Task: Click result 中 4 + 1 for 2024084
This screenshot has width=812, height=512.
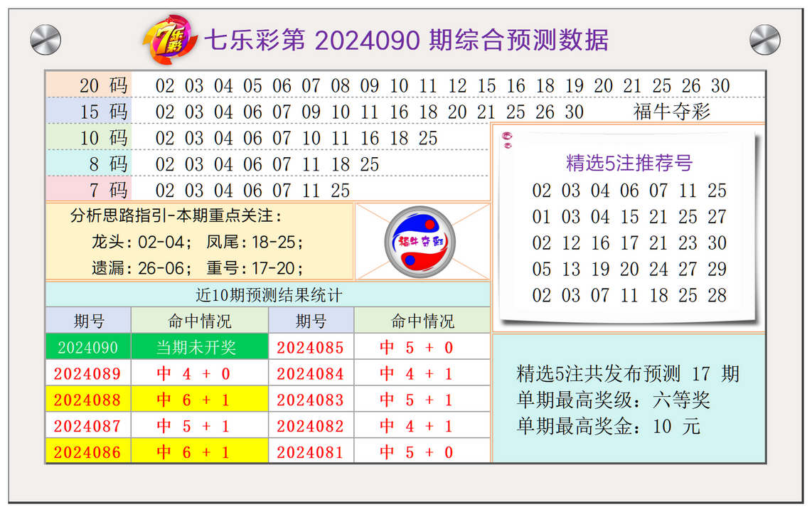Action: (x=422, y=374)
